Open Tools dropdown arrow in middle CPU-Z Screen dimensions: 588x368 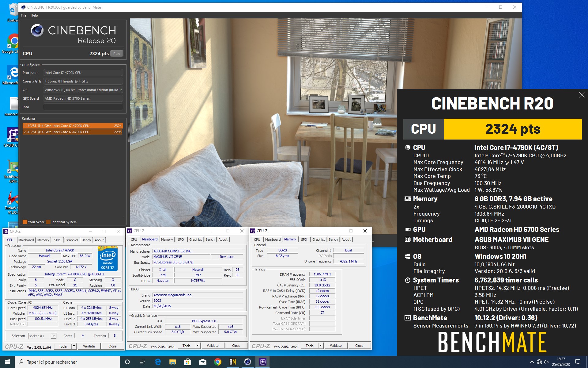pos(198,346)
